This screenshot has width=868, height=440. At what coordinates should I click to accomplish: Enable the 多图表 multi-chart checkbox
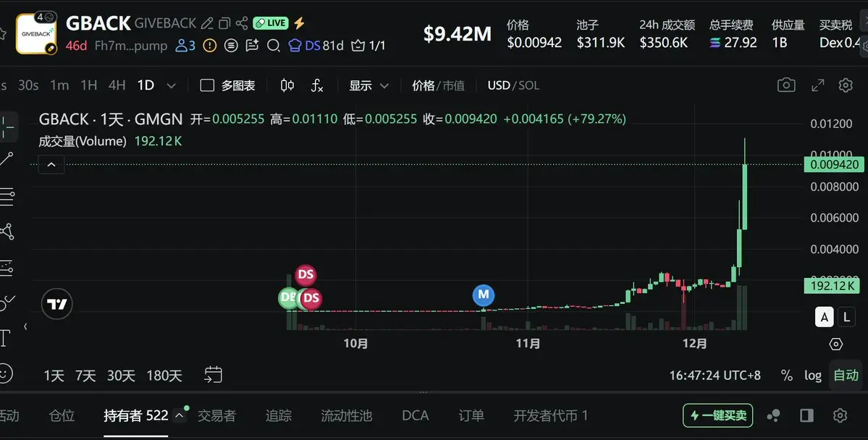point(207,85)
